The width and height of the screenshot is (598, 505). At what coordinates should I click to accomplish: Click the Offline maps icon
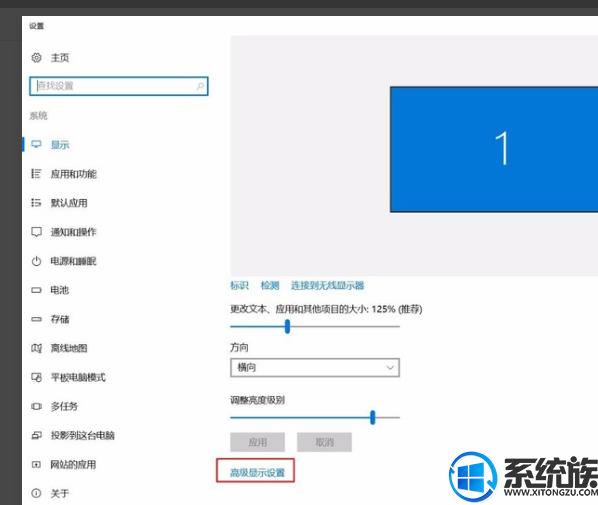(x=36, y=348)
